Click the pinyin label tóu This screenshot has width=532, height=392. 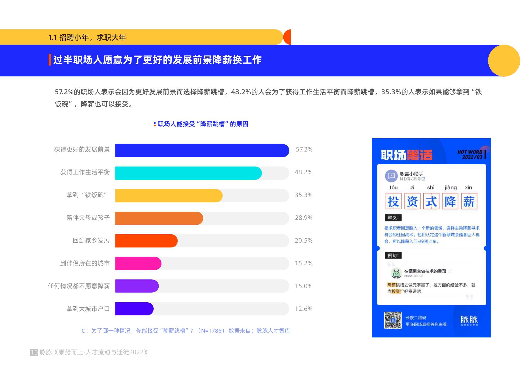pos(394,187)
